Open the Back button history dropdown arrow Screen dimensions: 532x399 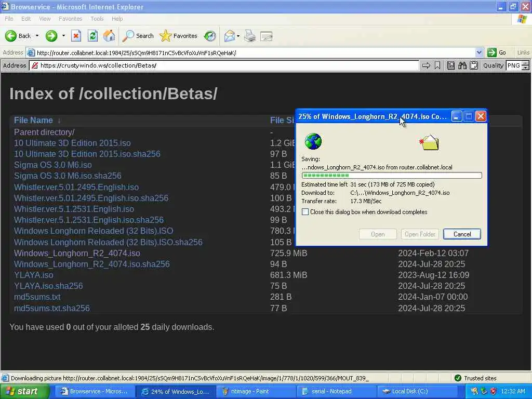tap(37, 36)
